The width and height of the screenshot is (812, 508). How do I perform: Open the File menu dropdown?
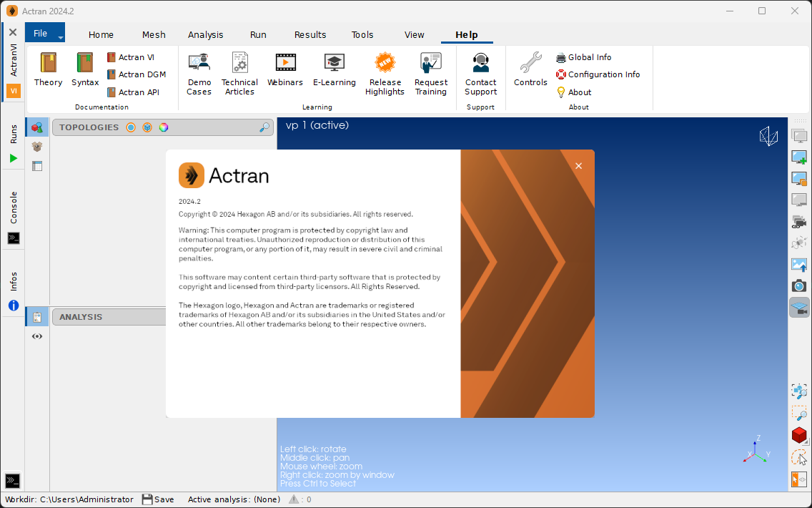coord(44,34)
